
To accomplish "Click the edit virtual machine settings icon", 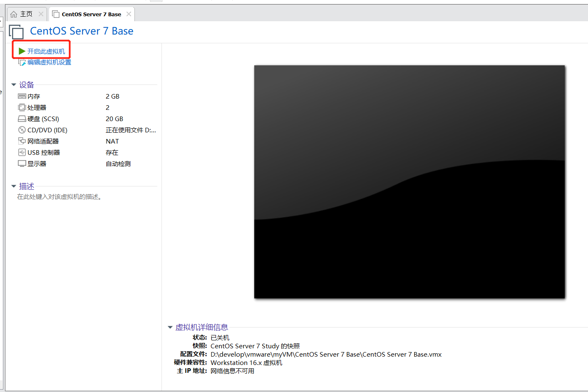I will pos(22,62).
